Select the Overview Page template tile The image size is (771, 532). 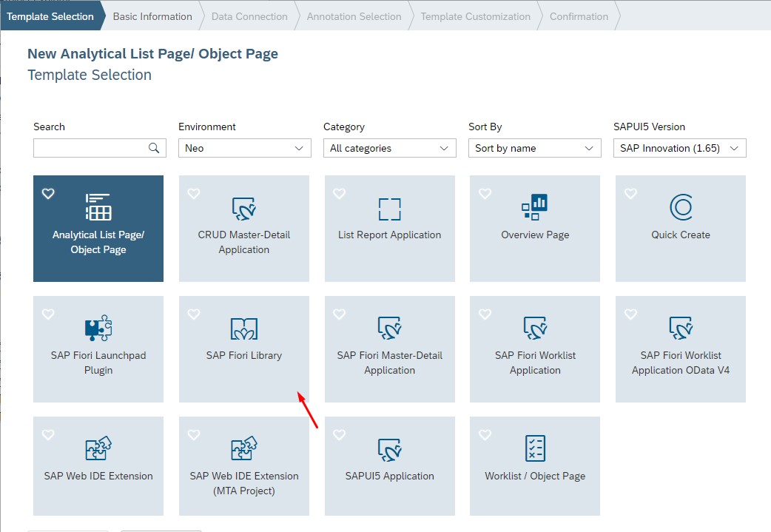tap(534, 229)
